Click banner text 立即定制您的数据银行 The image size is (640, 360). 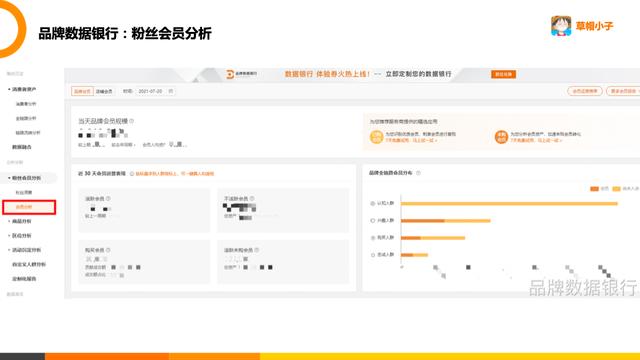click(418, 74)
